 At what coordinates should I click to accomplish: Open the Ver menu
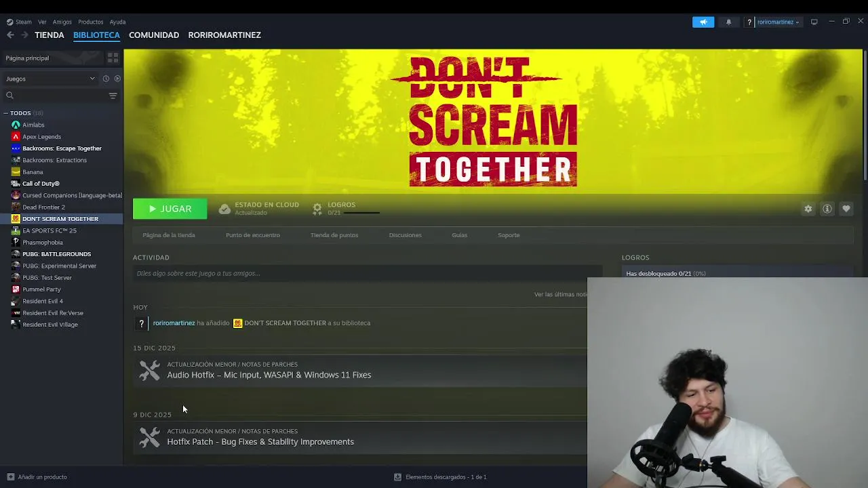pos(42,22)
